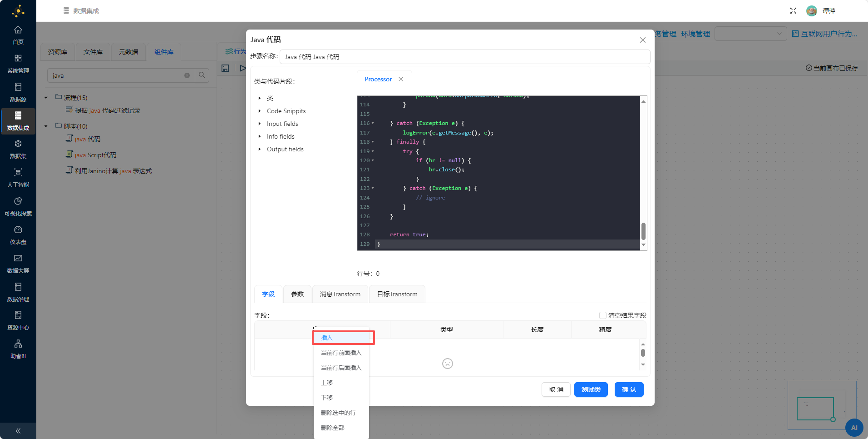
Task: Click the code editor scrollbar thumb
Action: click(643, 231)
